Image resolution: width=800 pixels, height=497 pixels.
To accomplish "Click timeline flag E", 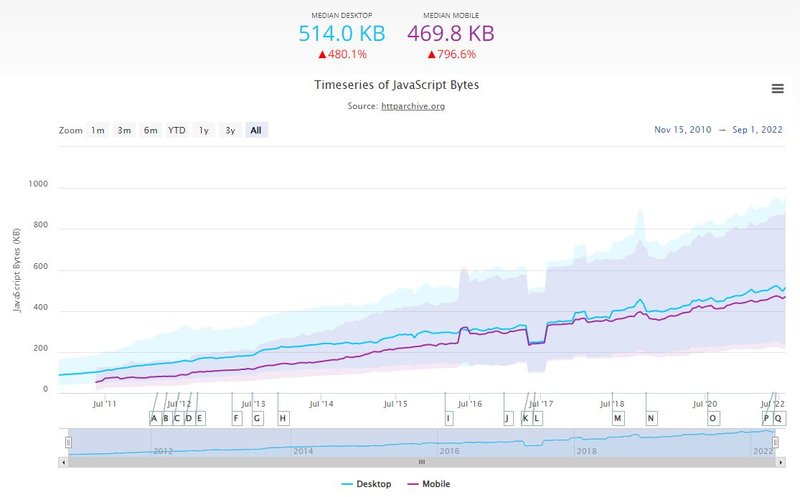I will pos(200,418).
